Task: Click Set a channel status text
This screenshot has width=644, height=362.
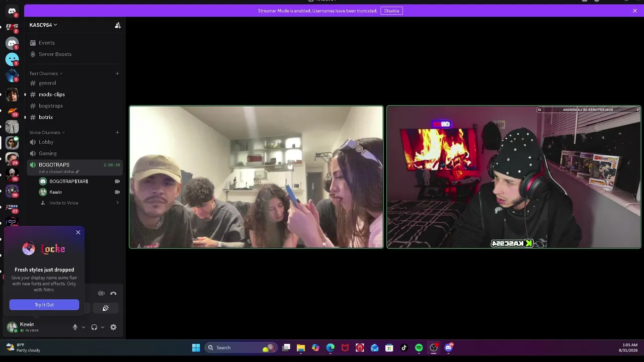Action: point(56,172)
